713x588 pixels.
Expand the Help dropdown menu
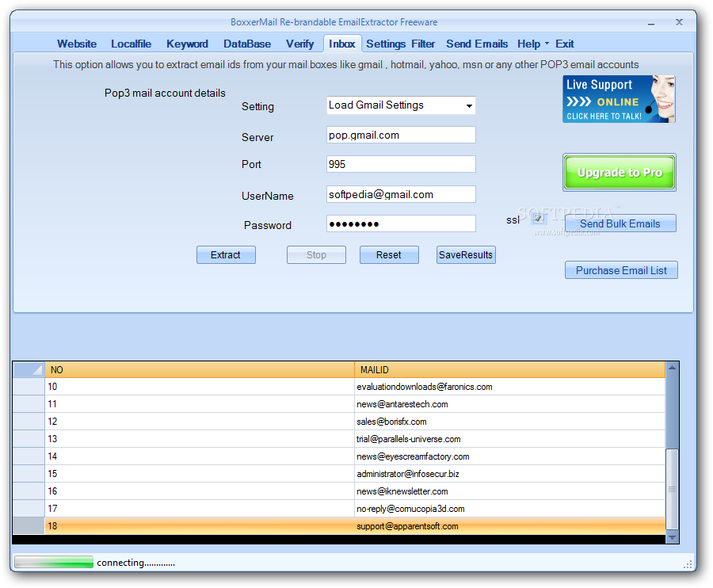[533, 44]
